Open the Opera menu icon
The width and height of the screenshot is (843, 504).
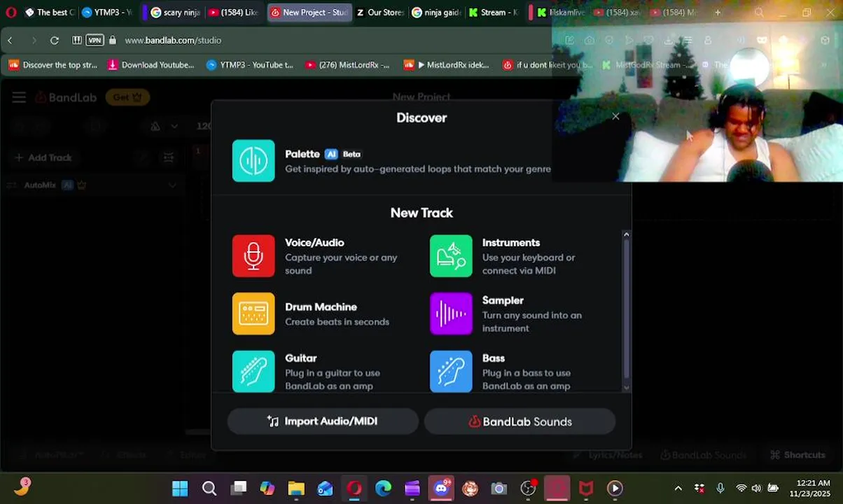tap(10, 13)
